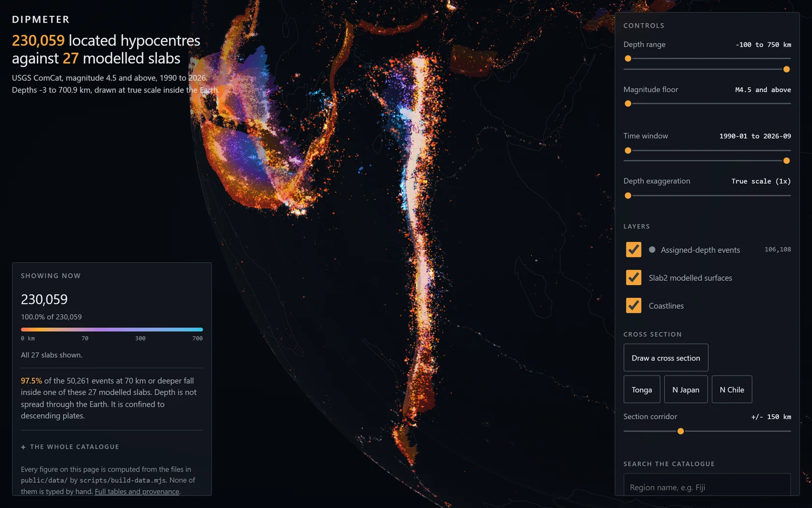Screen dimensions: 812x508
Task: Click the '97.5%' statistic text
Action: (31, 381)
